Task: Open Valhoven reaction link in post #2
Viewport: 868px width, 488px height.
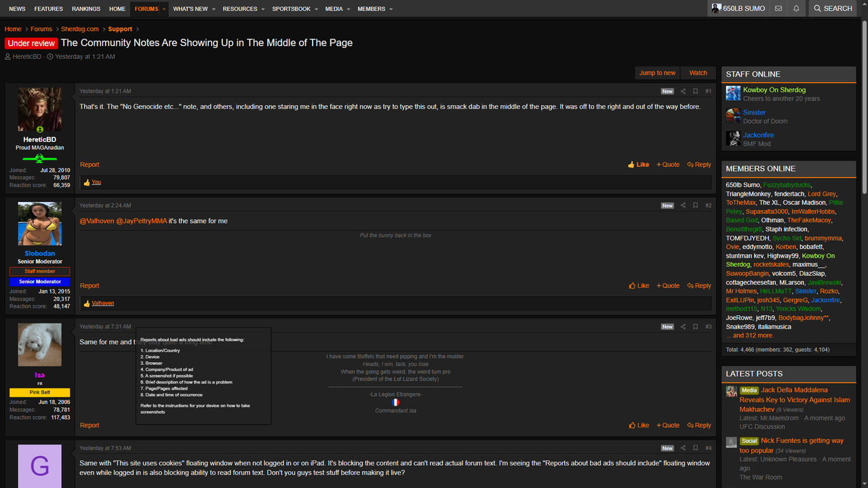Action: click(x=103, y=304)
